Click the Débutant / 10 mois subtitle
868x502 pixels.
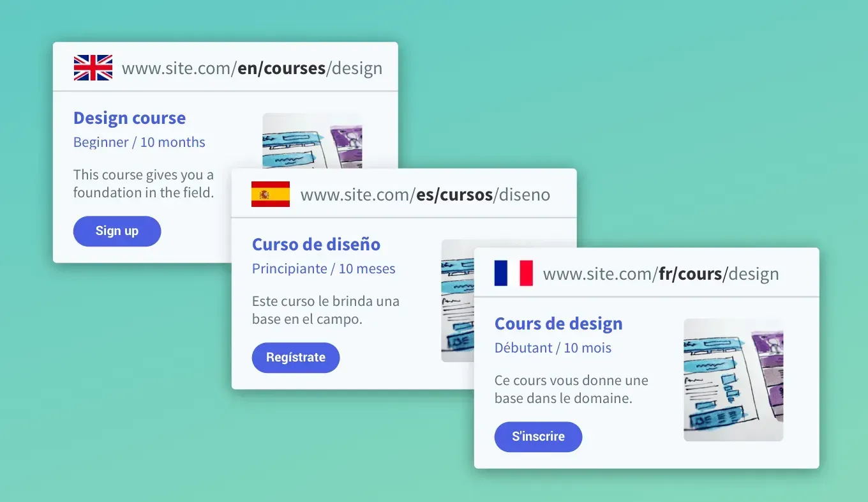(x=553, y=348)
